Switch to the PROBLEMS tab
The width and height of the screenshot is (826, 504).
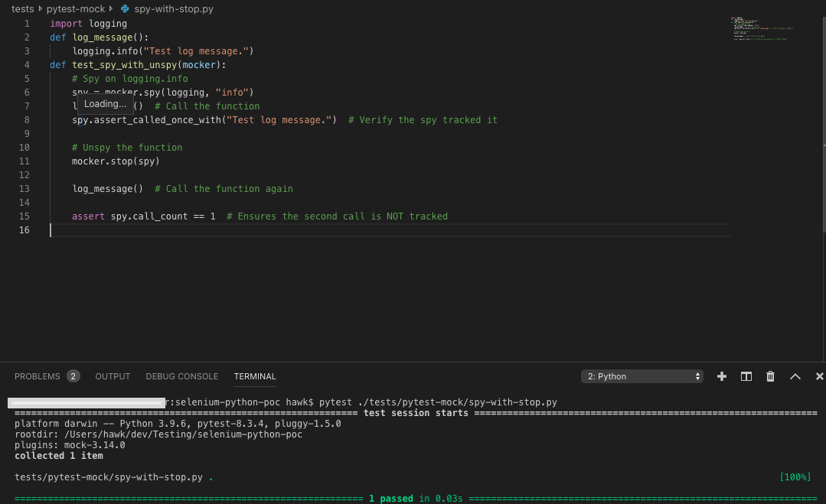(x=38, y=376)
